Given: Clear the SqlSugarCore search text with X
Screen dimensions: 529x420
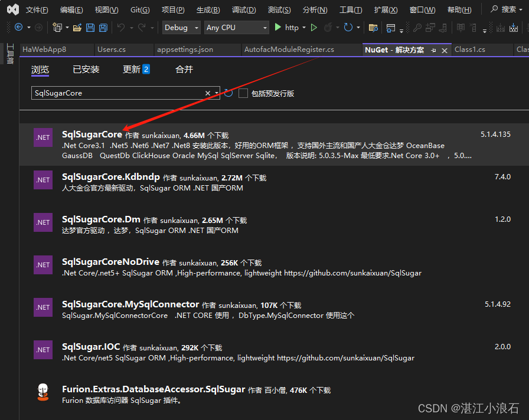Looking at the screenshot, I should coord(208,93).
